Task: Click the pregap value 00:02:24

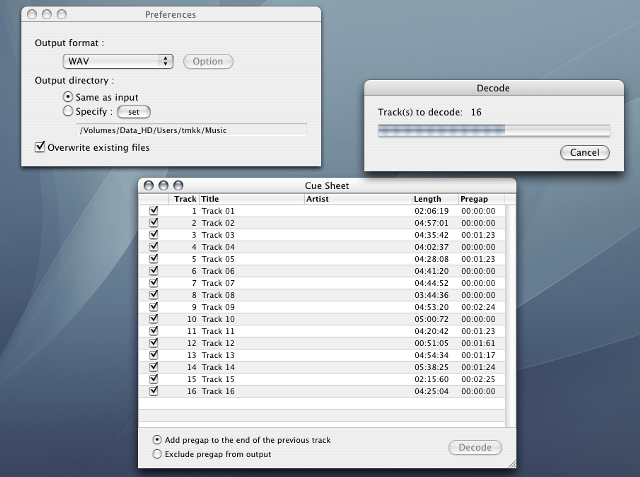Action: [x=478, y=307]
